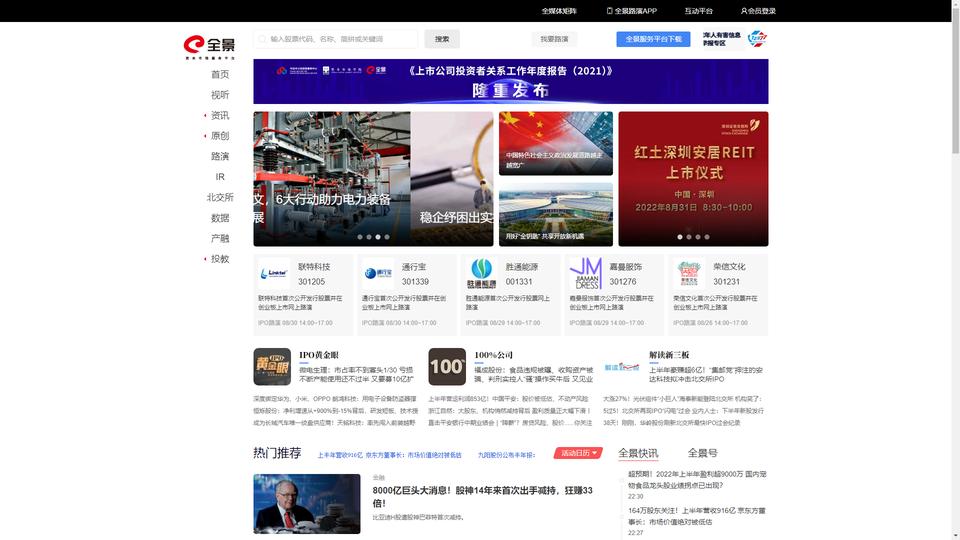This screenshot has width=960, height=540.
Task: Click the 搜索 button
Action: pos(442,39)
